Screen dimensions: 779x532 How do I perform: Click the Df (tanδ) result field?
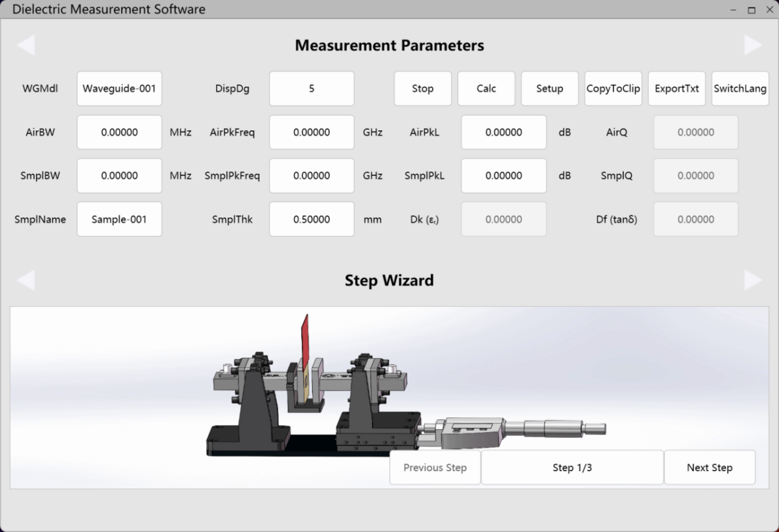[695, 219]
